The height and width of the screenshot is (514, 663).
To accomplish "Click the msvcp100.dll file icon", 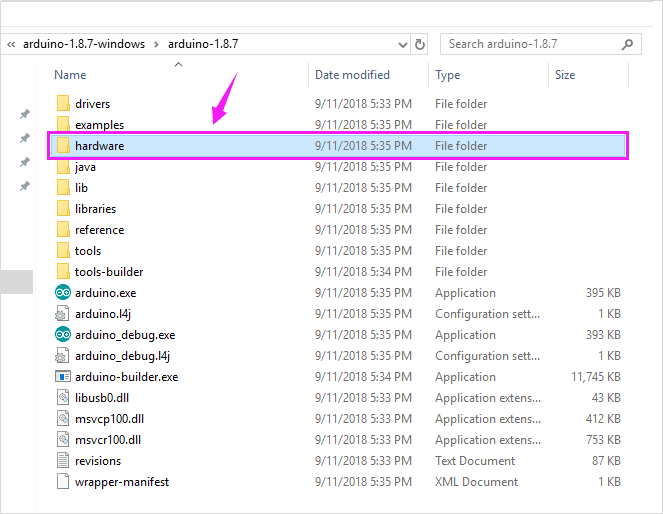I will pyautogui.click(x=63, y=418).
